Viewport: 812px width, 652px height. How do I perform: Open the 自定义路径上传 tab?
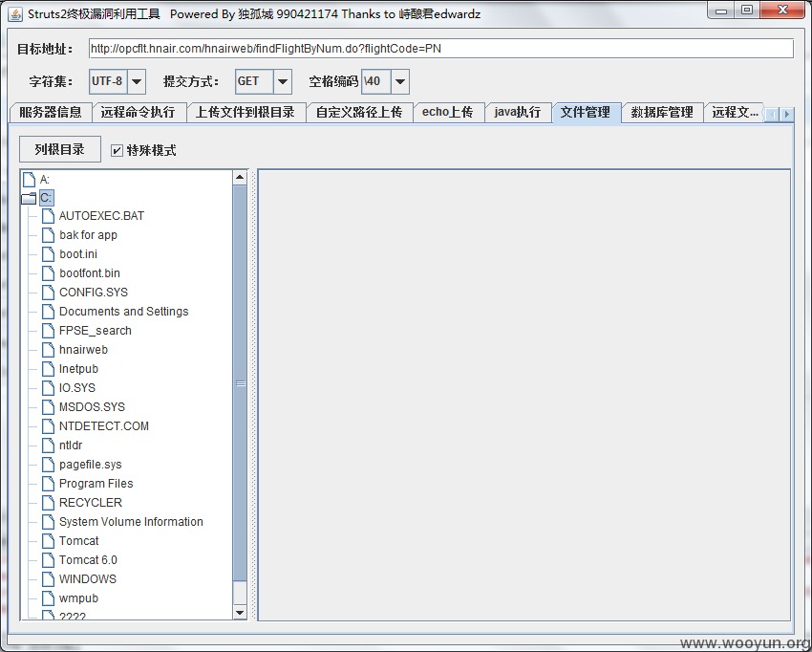tap(359, 113)
